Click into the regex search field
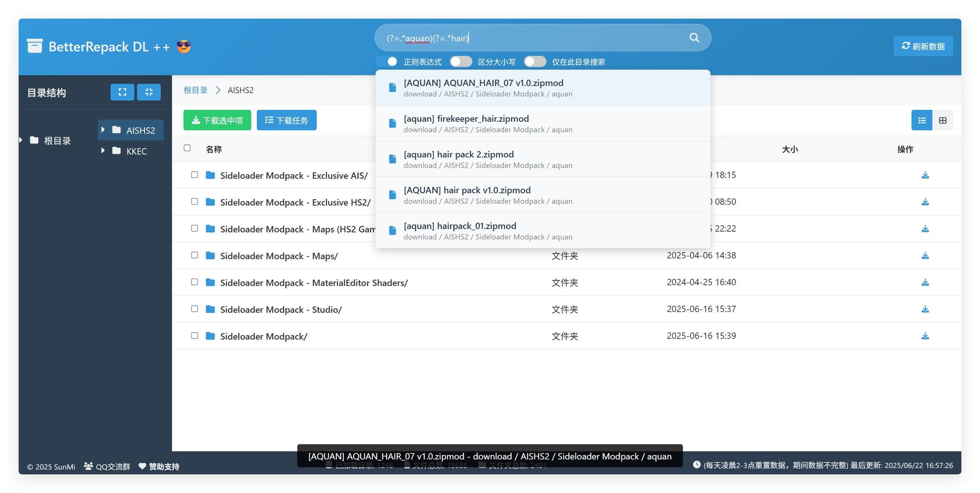The width and height of the screenshot is (980, 493). pyautogui.click(x=532, y=38)
